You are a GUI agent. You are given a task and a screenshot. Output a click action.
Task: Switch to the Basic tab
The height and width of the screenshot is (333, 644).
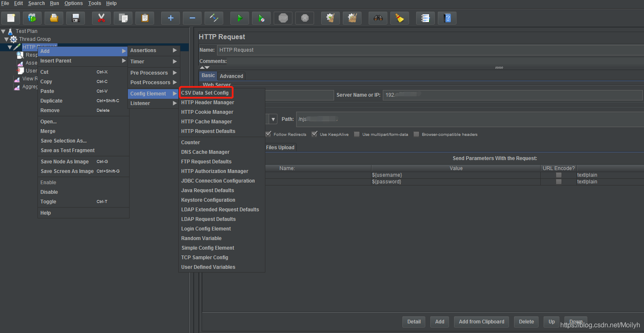point(208,75)
